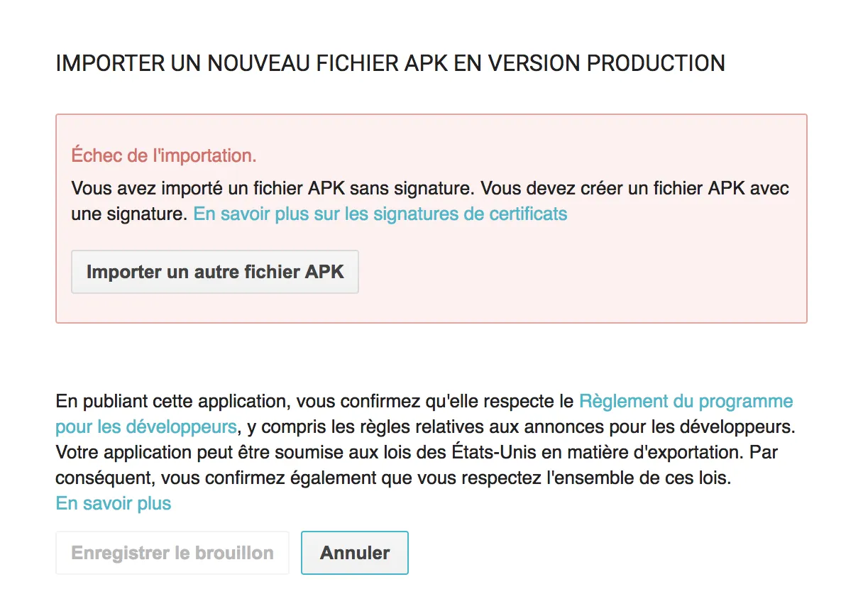Click the word PRODUCTION in the heading
This screenshot has width=863, height=616.
coord(656,63)
